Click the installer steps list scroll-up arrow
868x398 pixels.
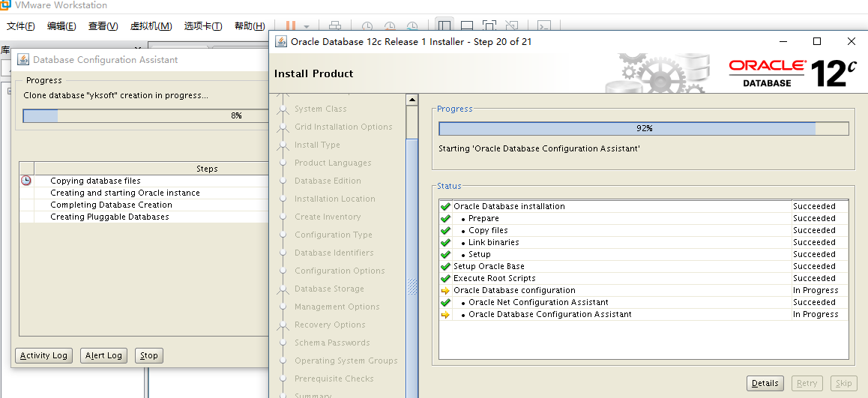[412, 100]
